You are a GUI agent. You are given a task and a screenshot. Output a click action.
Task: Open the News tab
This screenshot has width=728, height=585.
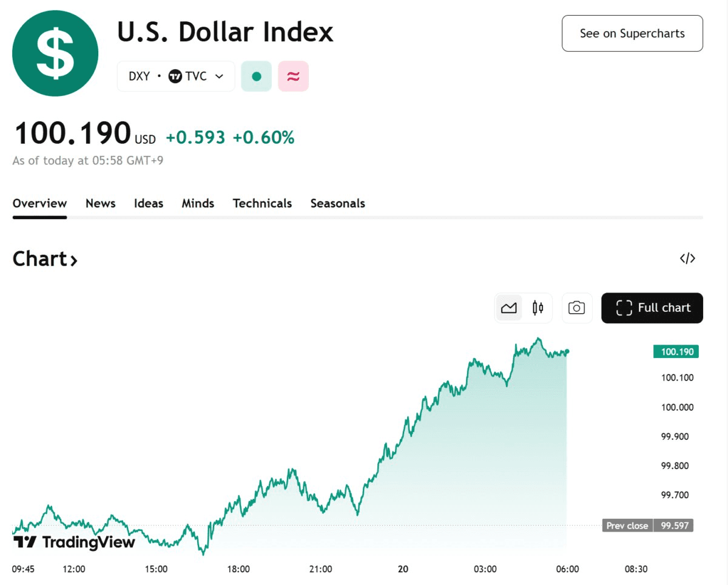[101, 203]
